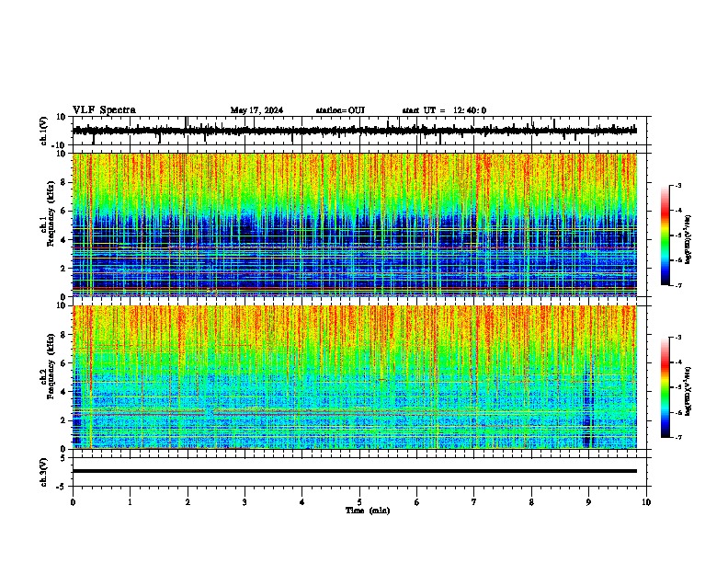Click the ch.1 voltage waveform trace
728x563 pixels.
354,131
